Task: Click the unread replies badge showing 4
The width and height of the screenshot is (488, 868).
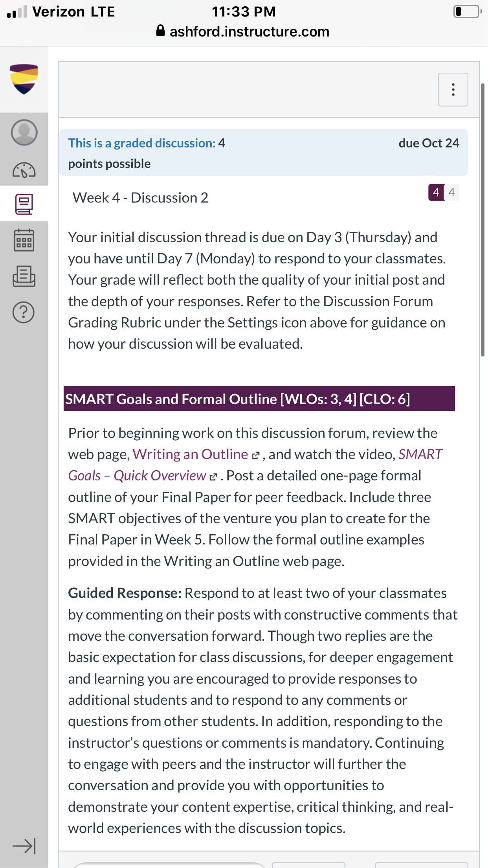Action: tap(436, 192)
